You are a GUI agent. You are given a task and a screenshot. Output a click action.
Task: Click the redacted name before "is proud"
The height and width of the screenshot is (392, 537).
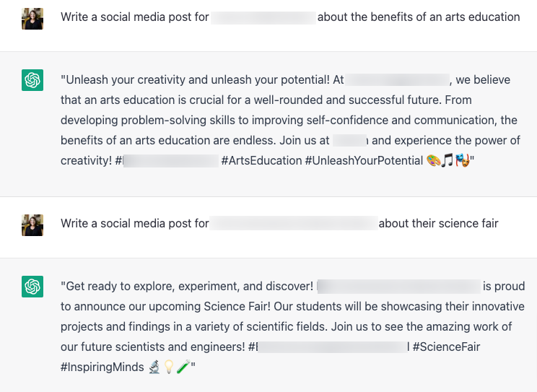399,286
